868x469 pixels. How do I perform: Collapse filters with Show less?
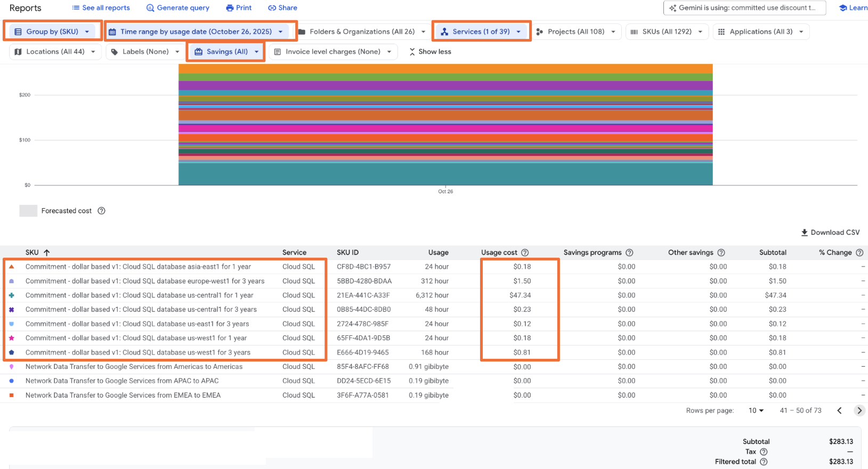point(430,52)
